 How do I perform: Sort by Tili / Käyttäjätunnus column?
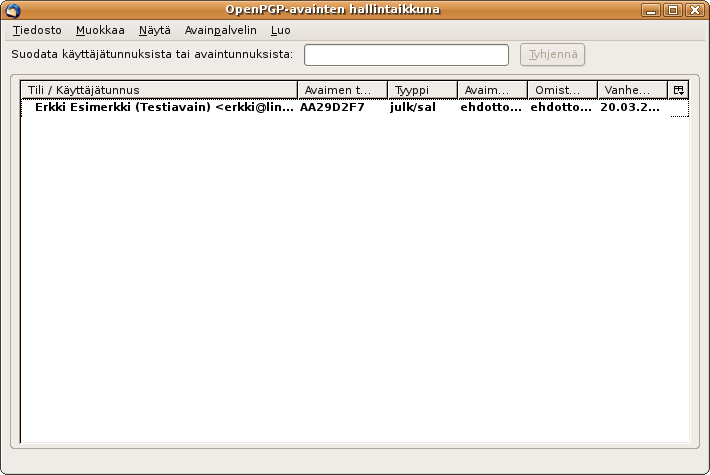[x=159, y=89]
